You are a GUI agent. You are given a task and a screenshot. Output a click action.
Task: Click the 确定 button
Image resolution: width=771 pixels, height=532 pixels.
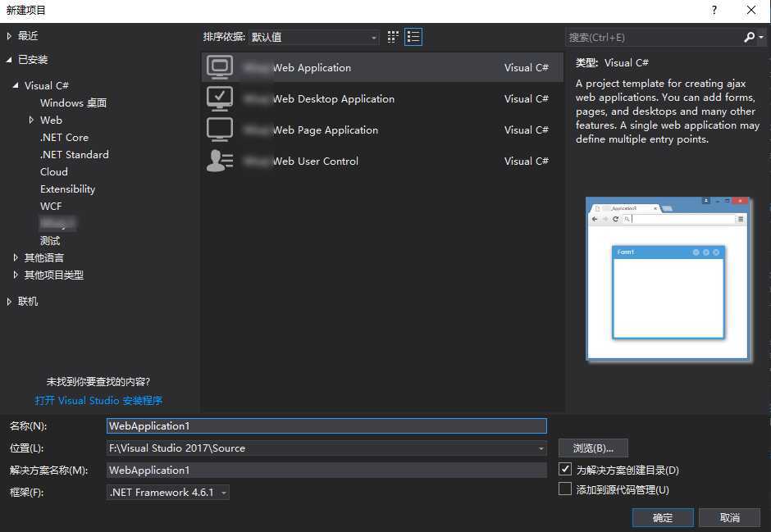[x=663, y=517]
